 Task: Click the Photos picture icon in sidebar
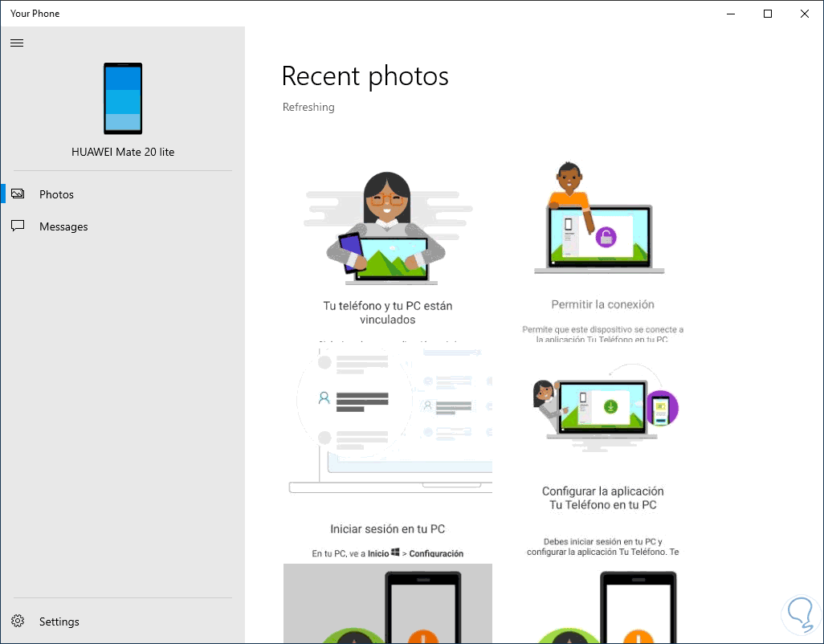coord(18,194)
